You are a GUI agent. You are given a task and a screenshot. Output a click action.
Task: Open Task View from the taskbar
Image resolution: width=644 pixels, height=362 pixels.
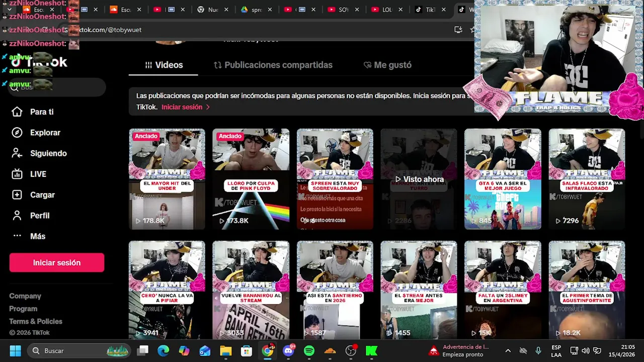[x=143, y=350]
